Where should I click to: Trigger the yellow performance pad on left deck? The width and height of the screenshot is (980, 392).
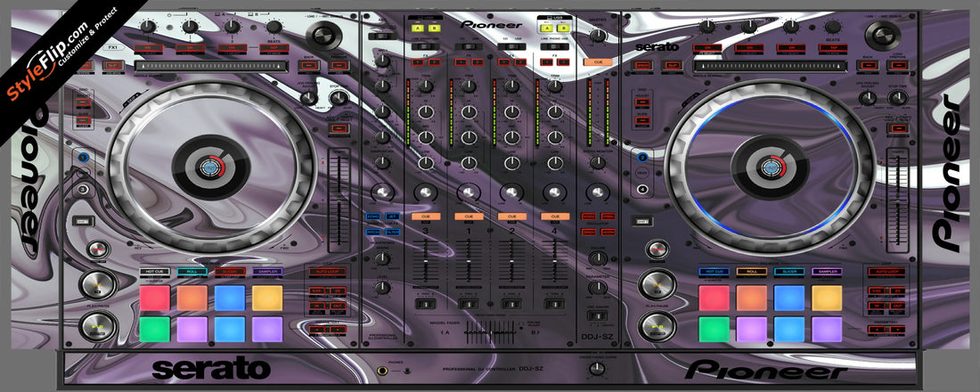click(267, 298)
